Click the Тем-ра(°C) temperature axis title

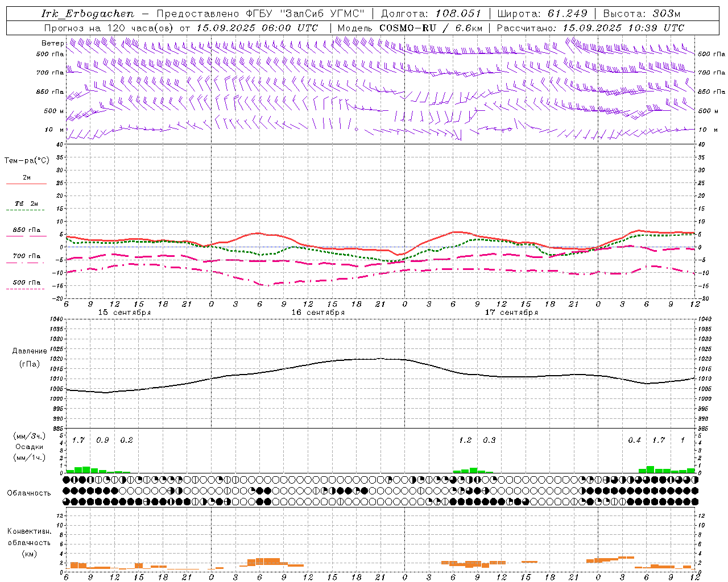pyautogui.click(x=27, y=161)
